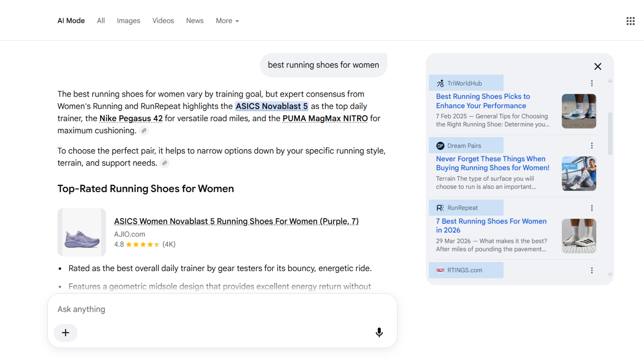Open the PUMA MagMax NITRO link
Image resolution: width=644 pixels, height=361 pixels.
click(325, 118)
